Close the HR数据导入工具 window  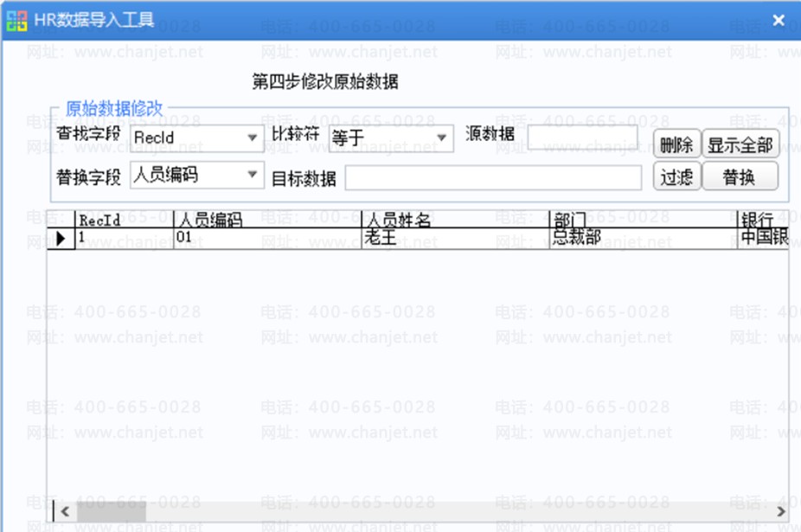point(778,20)
